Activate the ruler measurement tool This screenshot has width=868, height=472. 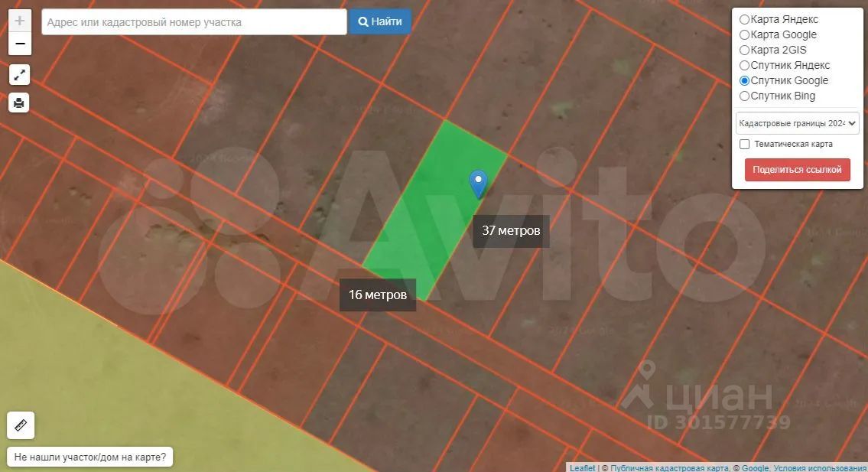click(21, 425)
